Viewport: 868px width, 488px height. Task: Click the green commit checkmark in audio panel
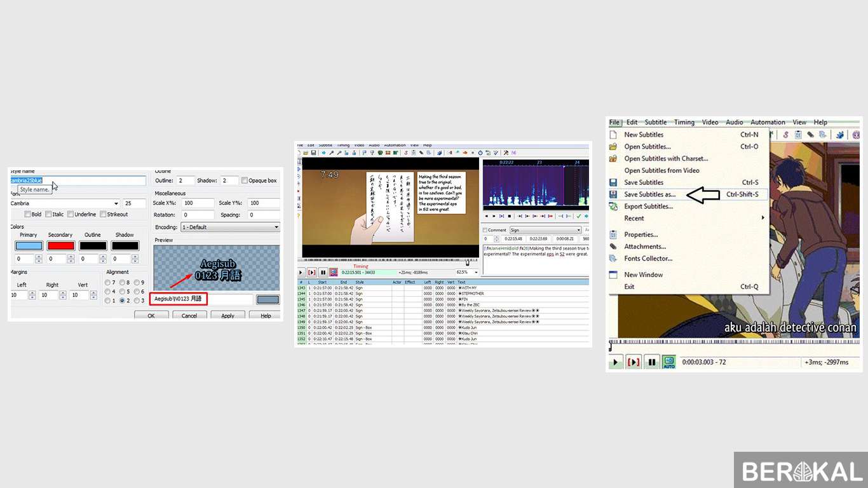tap(578, 216)
